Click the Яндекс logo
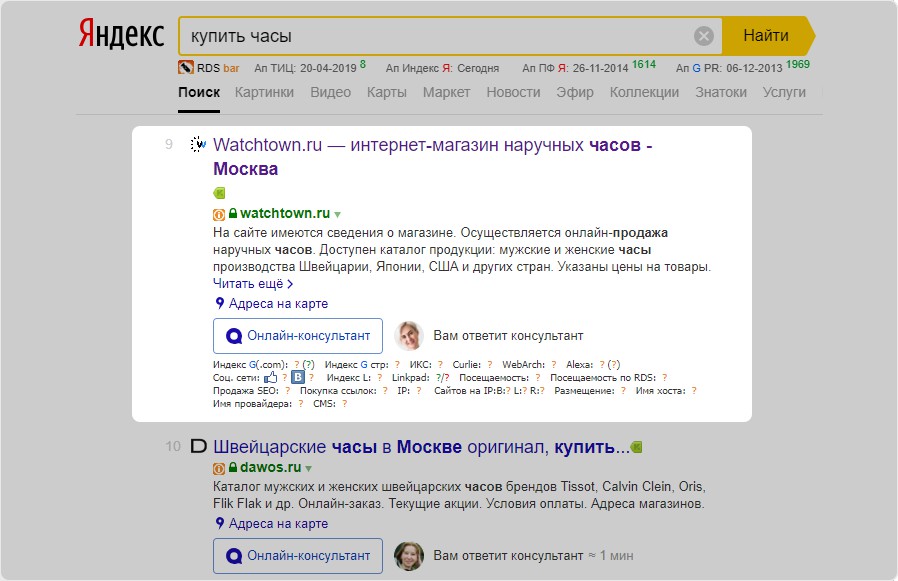The image size is (898, 581). coord(121,34)
